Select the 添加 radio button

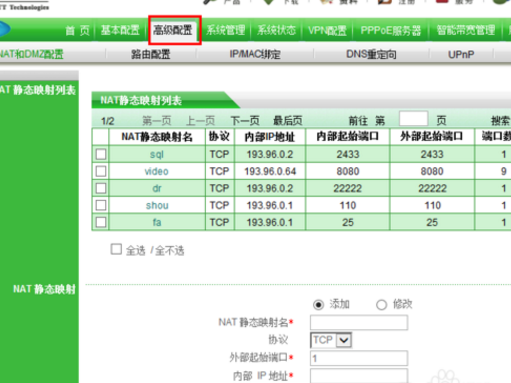(318, 304)
